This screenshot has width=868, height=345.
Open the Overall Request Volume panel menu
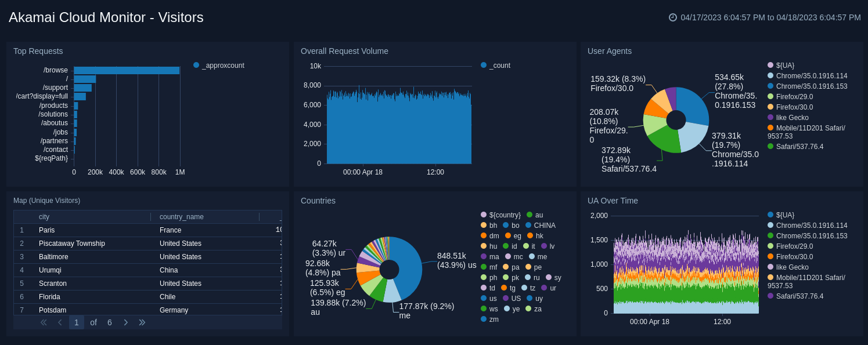[x=345, y=51]
